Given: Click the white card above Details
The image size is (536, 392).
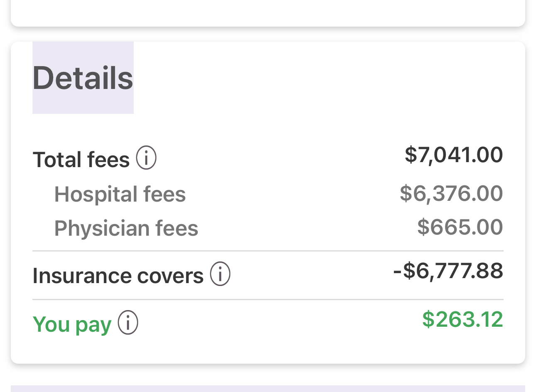Looking at the screenshot, I should 268,12.
